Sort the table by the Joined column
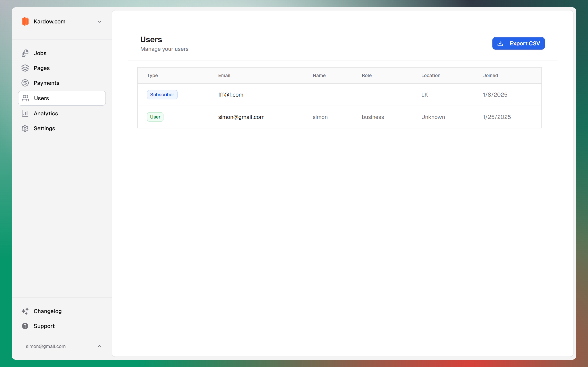588x367 pixels. click(490, 75)
